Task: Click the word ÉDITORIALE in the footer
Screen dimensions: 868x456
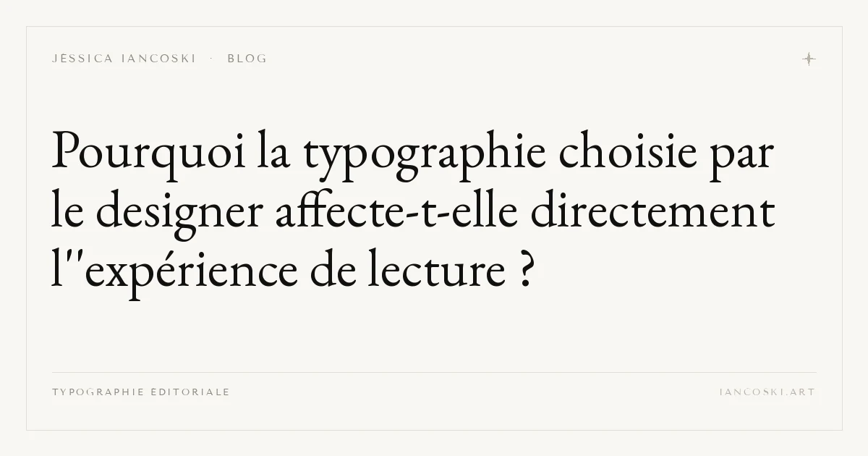Action: pos(190,392)
